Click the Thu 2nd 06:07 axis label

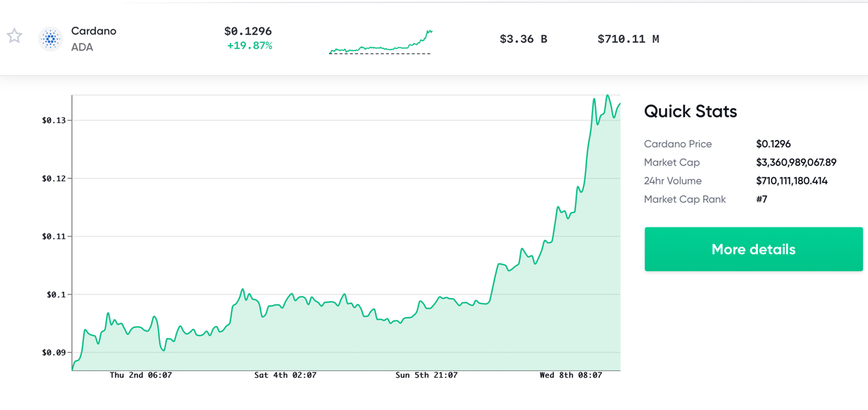coord(141,375)
